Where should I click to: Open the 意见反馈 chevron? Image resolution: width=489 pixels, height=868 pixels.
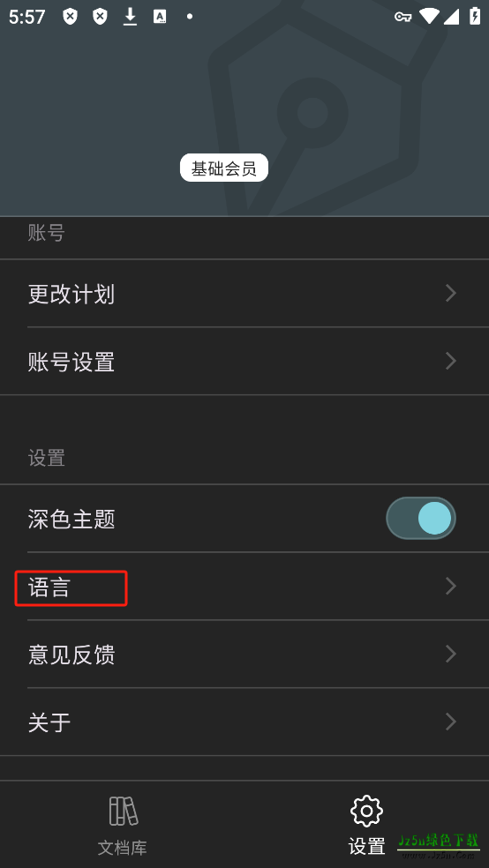tap(451, 654)
